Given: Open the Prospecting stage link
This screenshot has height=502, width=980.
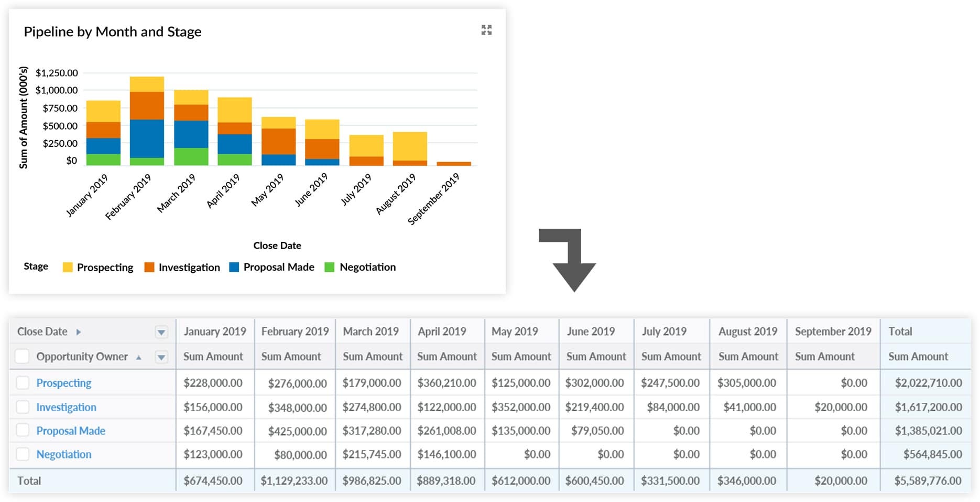Looking at the screenshot, I should click(x=63, y=383).
